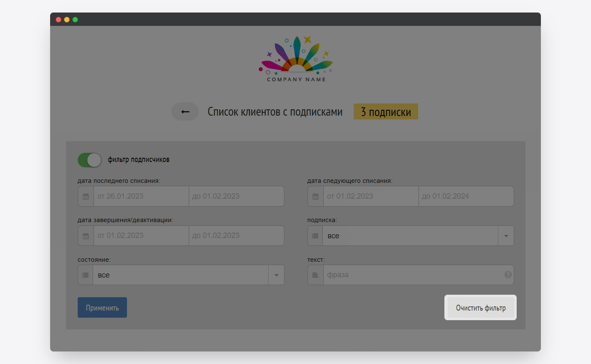
Task: Expand the состояние dropdown arrow
Action: [x=276, y=275]
